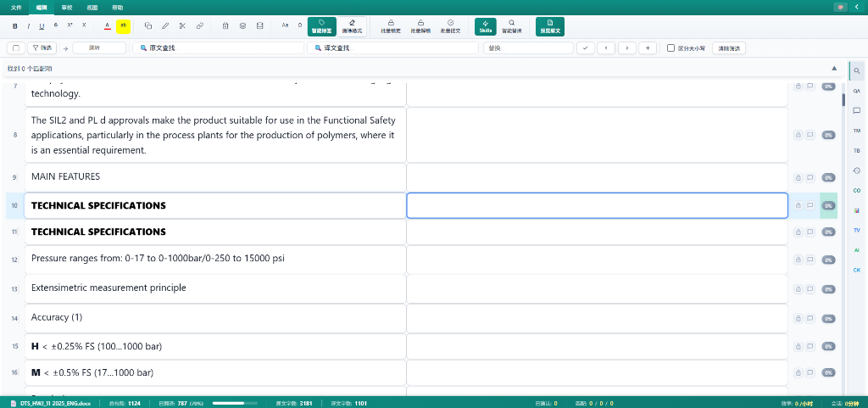Open the search panel in right sidebar
The height and width of the screenshot is (408, 868).
pyautogui.click(x=856, y=71)
